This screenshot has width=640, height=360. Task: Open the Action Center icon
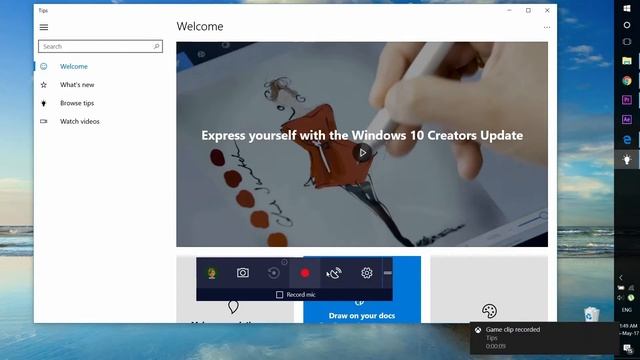click(x=628, y=348)
